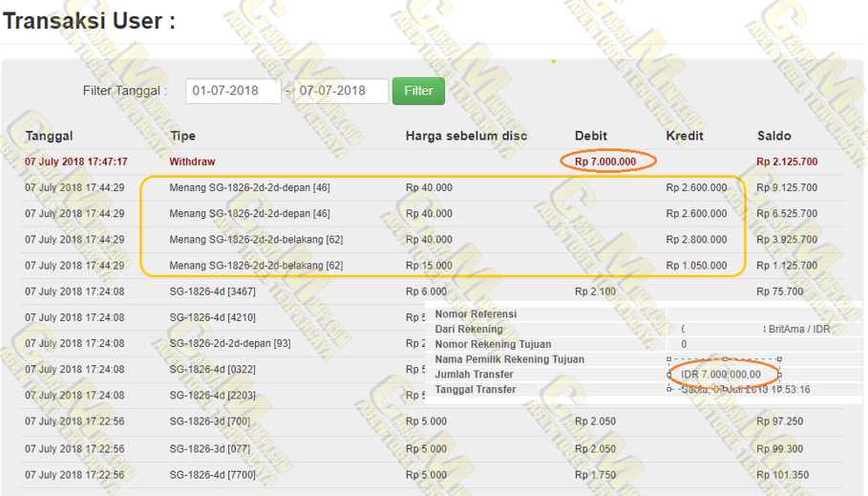Click the Debit column header
Image resolution: width=868 pixels, height=496 pixels.
(x=590, y=136)
